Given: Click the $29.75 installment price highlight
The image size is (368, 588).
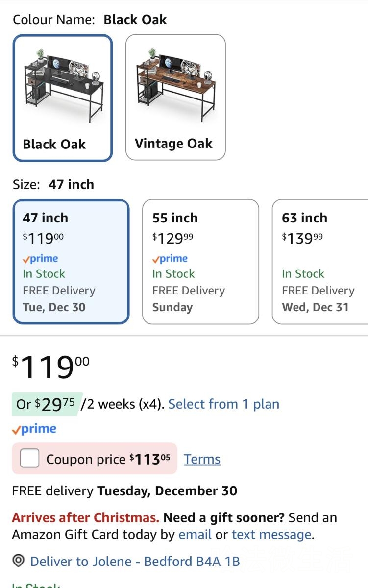Looking at the screenshot, I should point(47,404).
